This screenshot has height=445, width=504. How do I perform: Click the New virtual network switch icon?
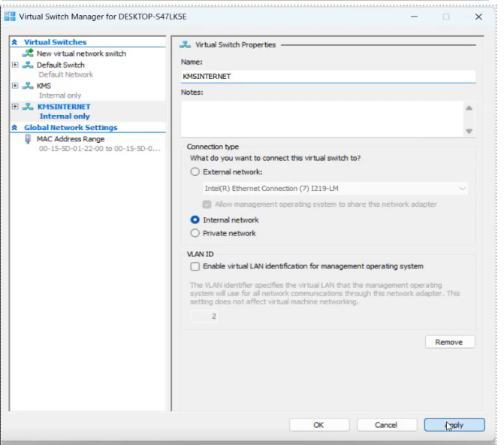coord(28,53)
